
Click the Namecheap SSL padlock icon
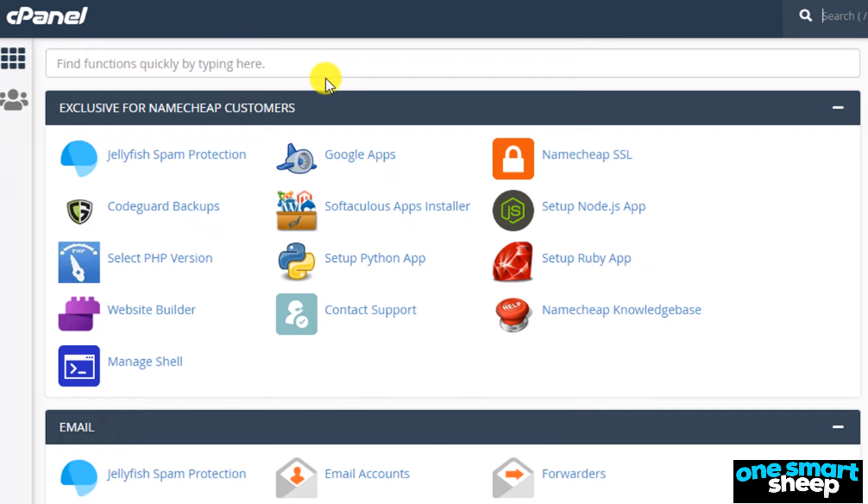(513, 159)
